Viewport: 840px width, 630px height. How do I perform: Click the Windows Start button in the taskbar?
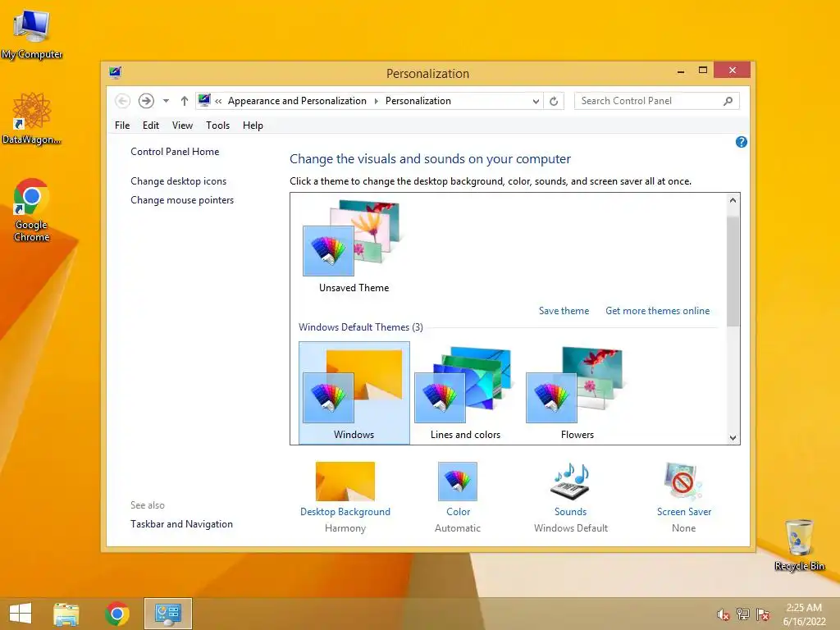point(21,614)
